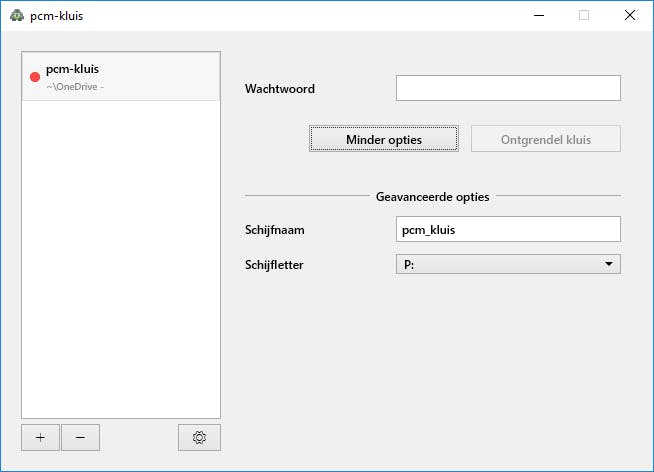The image size is (654, 472).
Task: Focus the Wachtwoord password field
Action: point(508,88)
